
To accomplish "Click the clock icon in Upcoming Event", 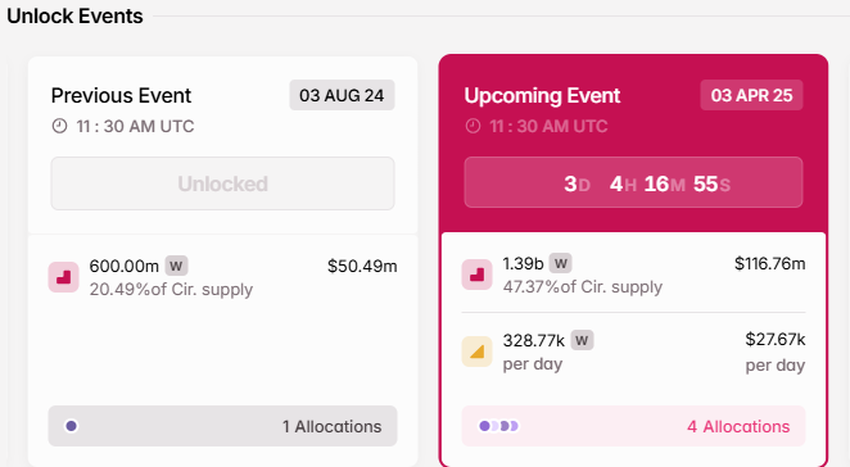I will click(x=473, y=127).
